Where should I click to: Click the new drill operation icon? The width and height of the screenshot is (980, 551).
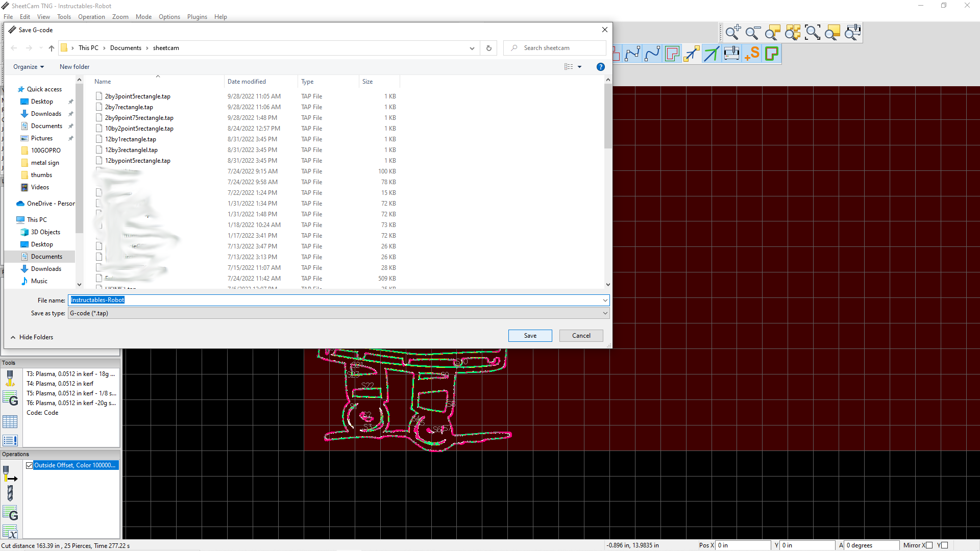[10, 493]
